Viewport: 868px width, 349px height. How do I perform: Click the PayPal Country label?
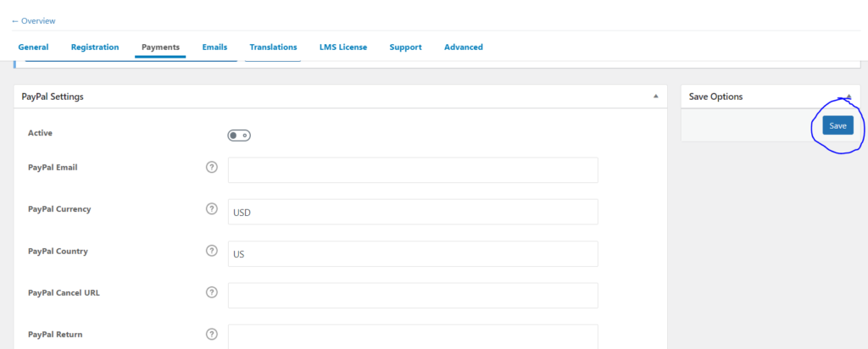tap(58, 251)
